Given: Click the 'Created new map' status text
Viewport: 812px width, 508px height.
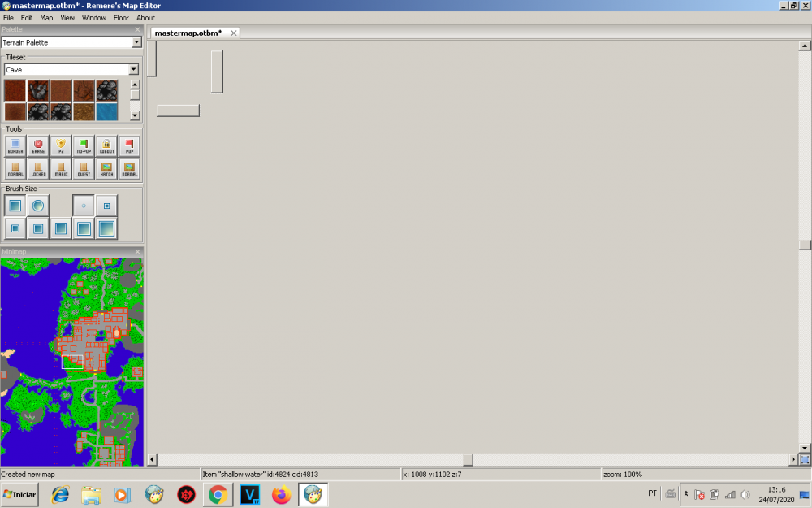Looking at the screenshot, I should point(28,475).
